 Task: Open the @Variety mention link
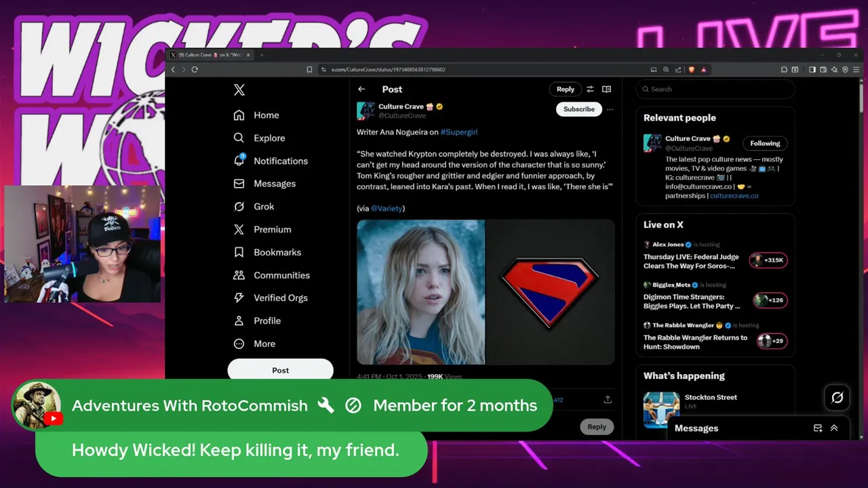click(387, 209)
